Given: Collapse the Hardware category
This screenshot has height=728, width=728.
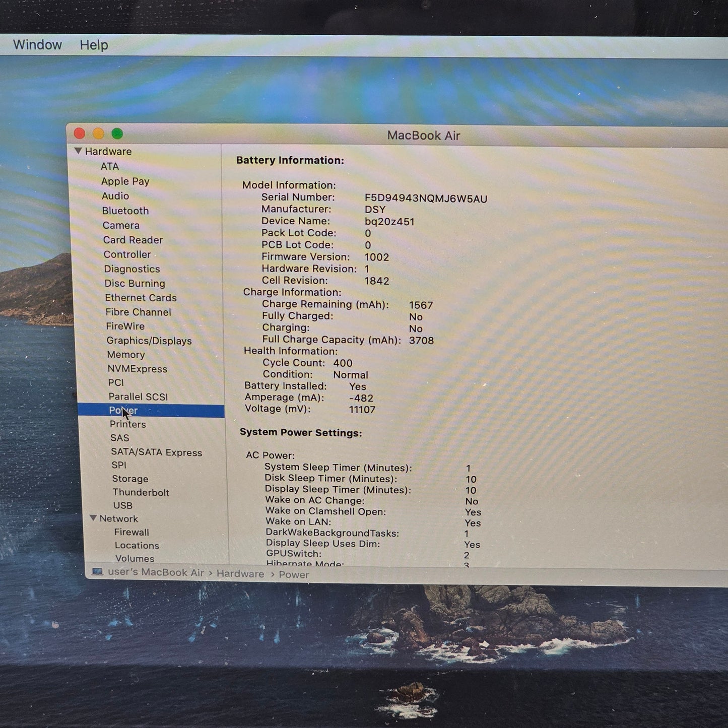Looking at the screenshot, I should point(79,150).
